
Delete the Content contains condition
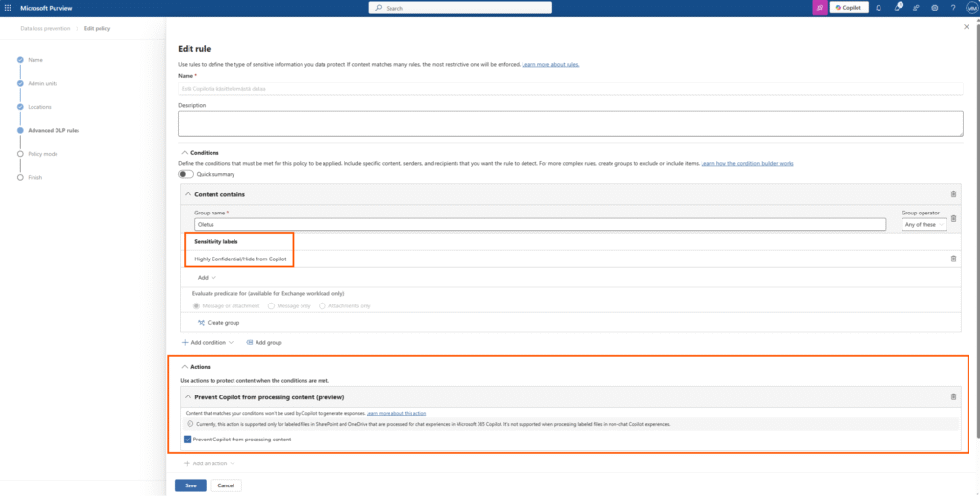953,194
